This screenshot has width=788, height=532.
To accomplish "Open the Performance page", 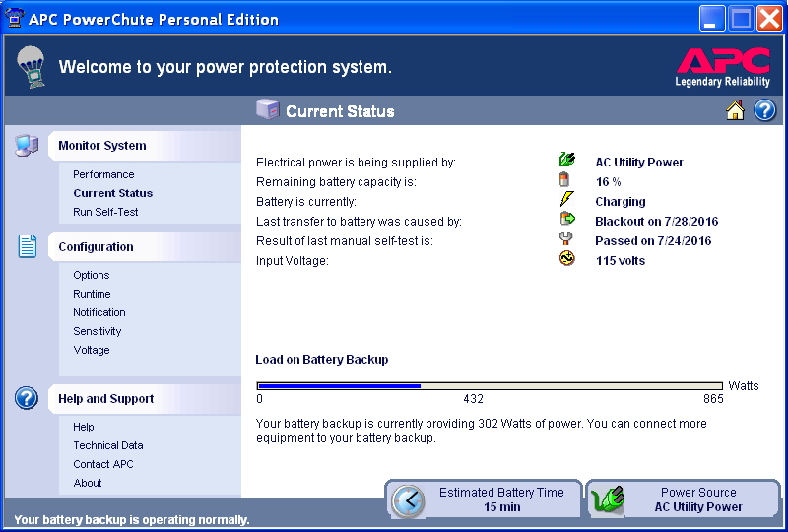I will (x=103, y=174).
